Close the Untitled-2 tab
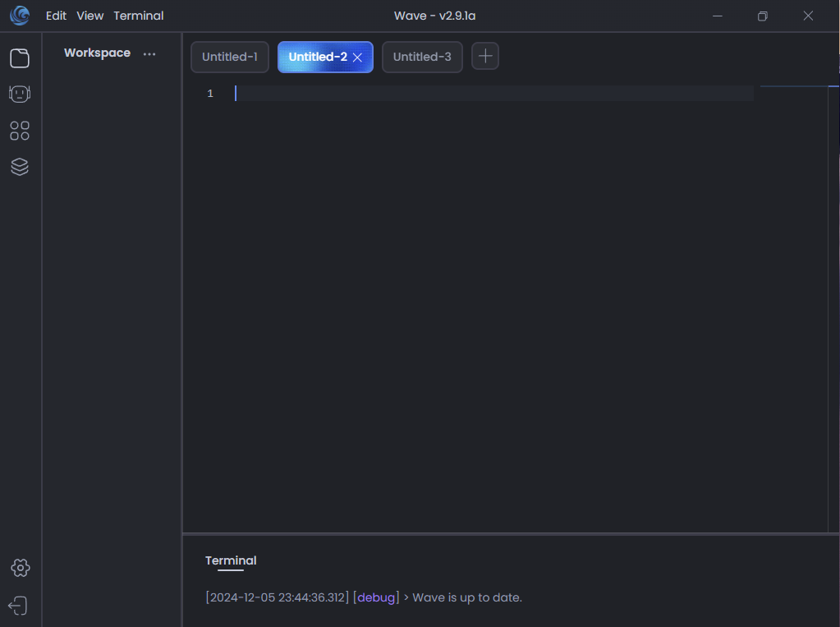Viewport: 840px width, 627px height. click(357, 58)
